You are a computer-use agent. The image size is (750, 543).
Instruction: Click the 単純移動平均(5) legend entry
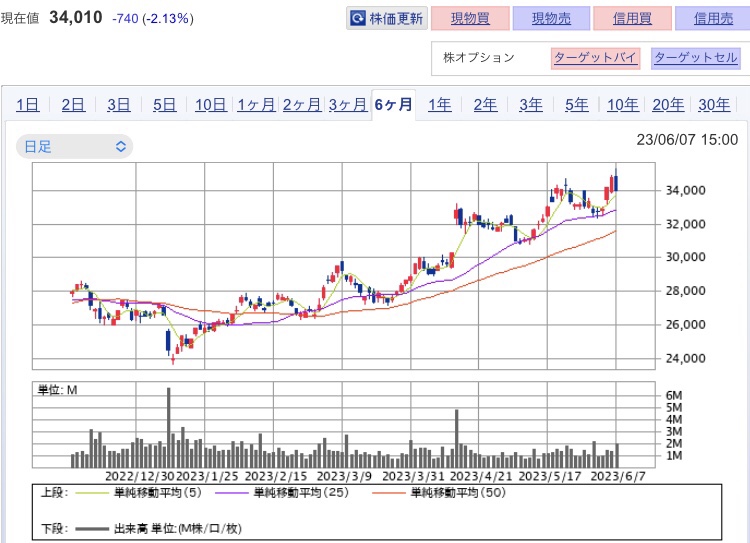(x=138, y=493)
